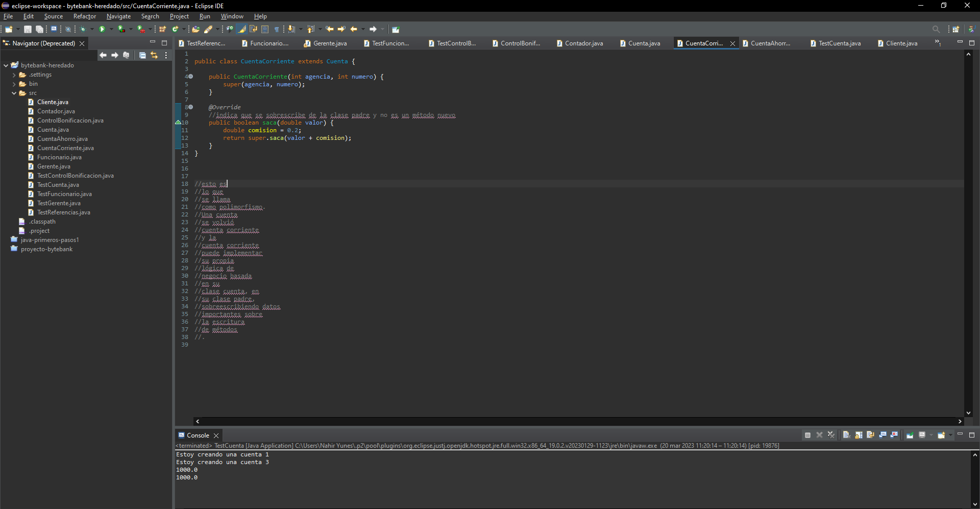The height and width of the screenshot is (509, 980).
Task: Collapse the constructor fold at line 4
Action: 190,77
